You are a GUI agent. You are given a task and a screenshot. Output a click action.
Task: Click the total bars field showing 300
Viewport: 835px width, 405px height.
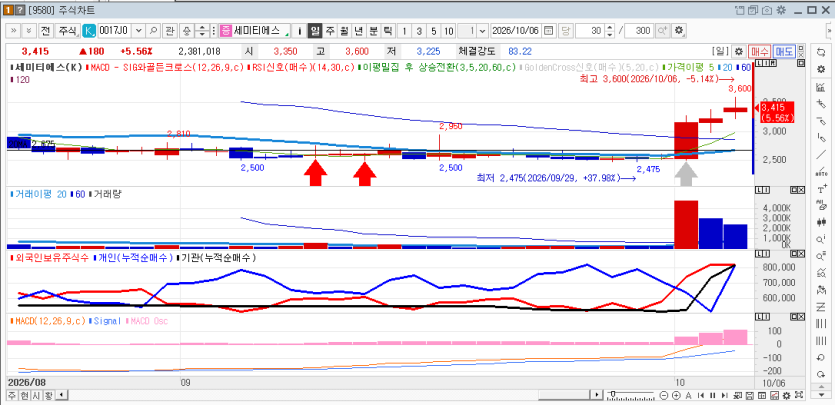[641, 31]
